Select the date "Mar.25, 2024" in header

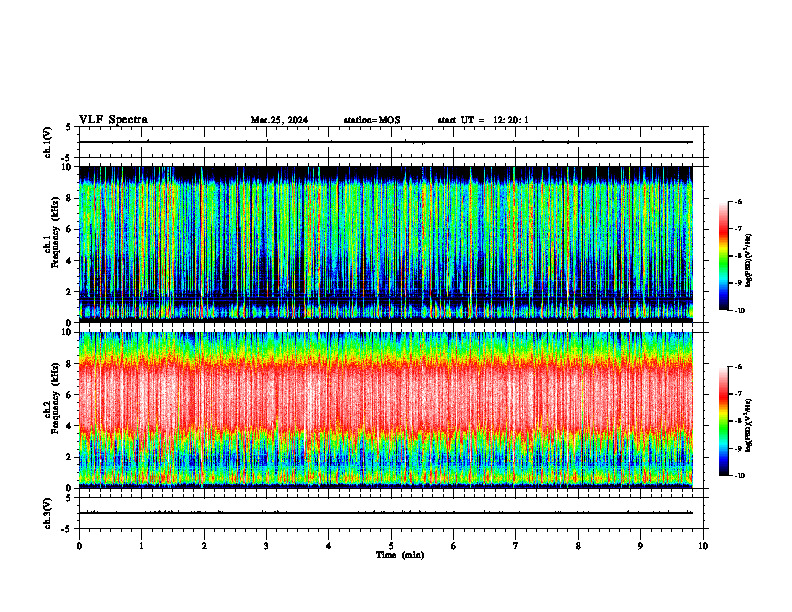(x=279, y=120)
